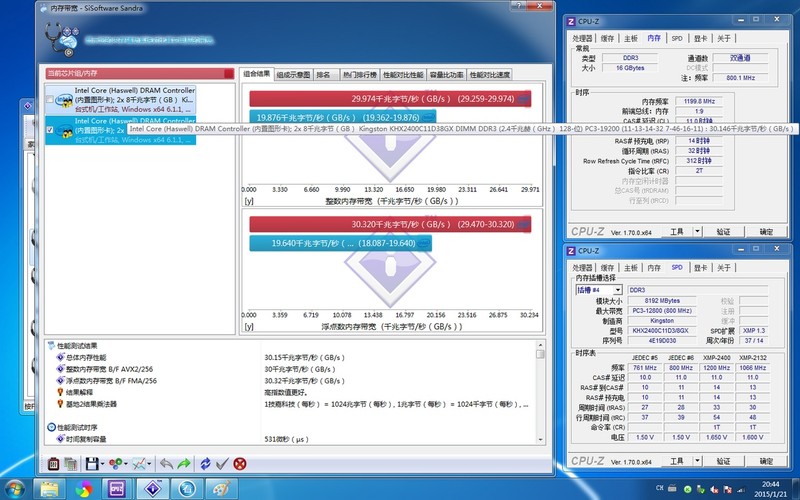Open SPD tab in upper CPU-Z window
Screen dimensions: 800x500
point(677,38)
